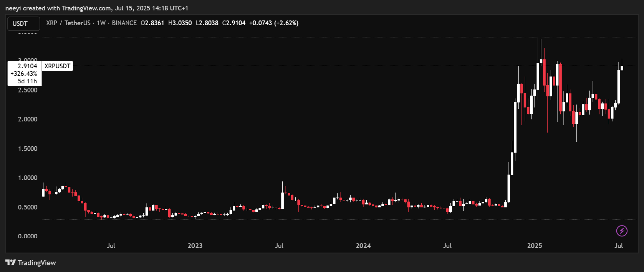Screen dimensions: 644x272
Task: Click the +326.43% change value
Action: point(24,74)
